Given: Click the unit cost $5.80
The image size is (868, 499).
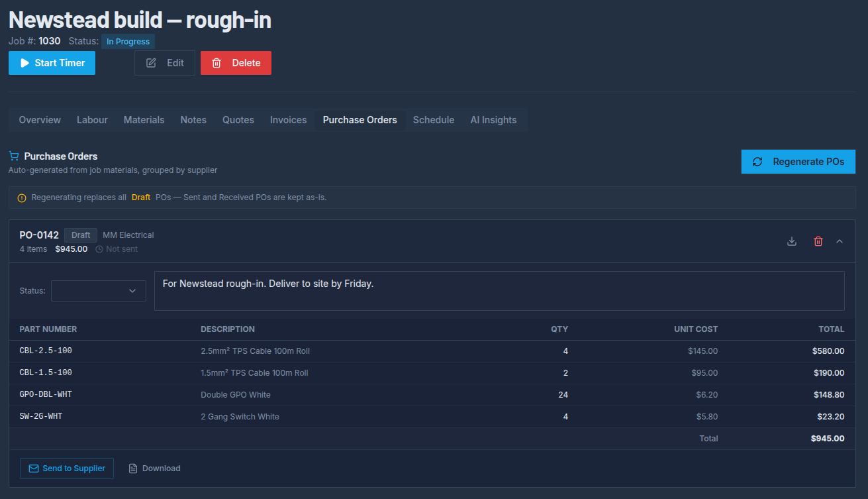Looking at the screenshot, I should pos(706,417).
